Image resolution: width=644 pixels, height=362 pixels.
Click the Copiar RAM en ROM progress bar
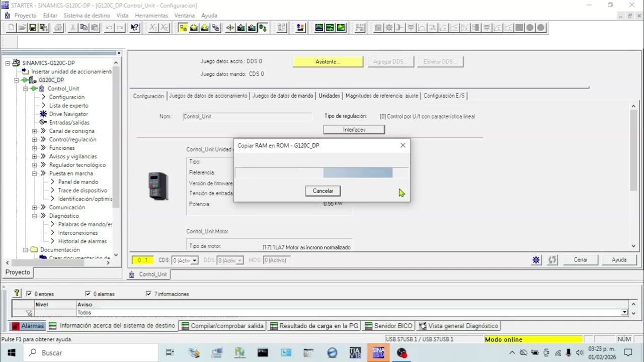pyautogui.click(x=322, y=173)
